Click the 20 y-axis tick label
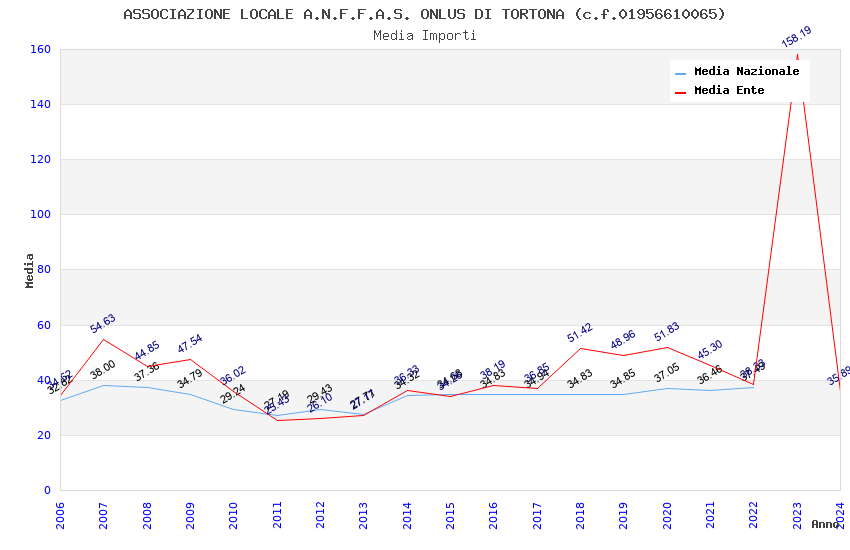This screenshot has height=550, width=850. tap(44, 435)
